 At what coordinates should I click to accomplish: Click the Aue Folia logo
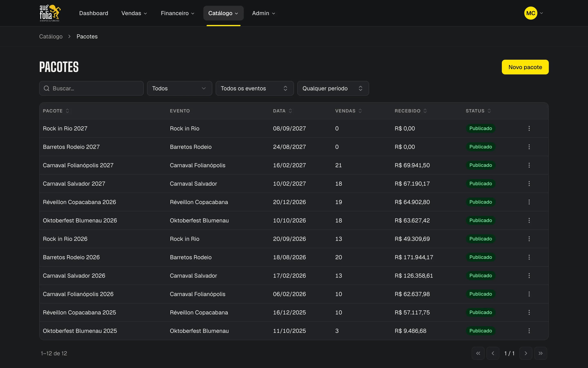pyautogui.click(x=50, y=13)
